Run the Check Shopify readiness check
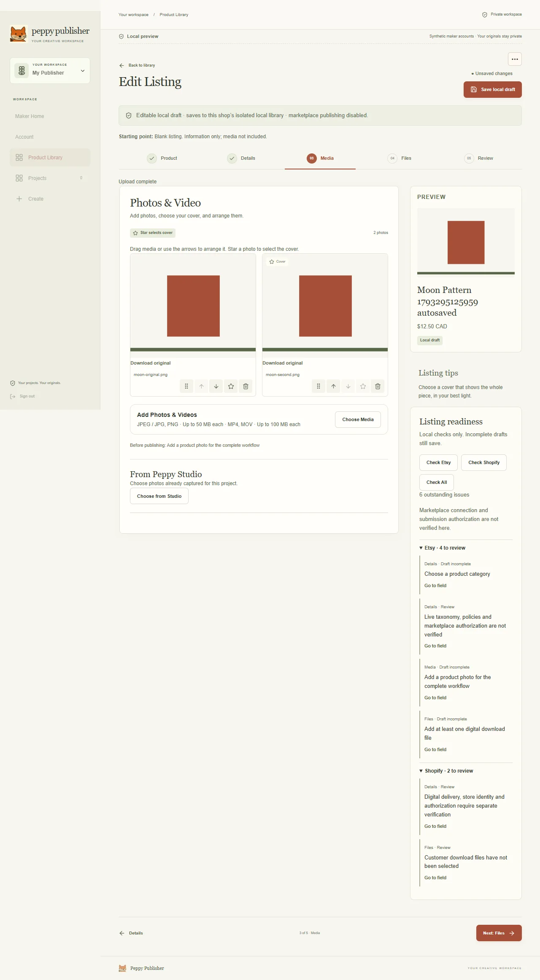 484,463
